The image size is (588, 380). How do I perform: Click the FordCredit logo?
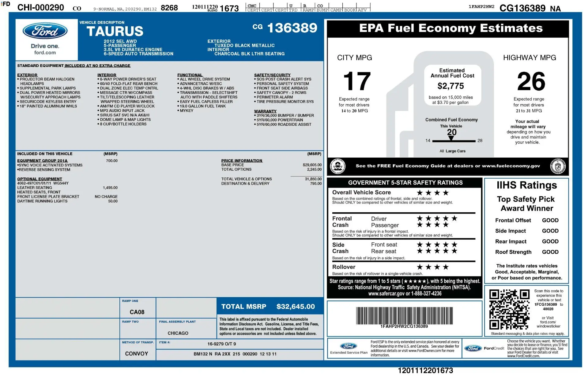(484, 348)
